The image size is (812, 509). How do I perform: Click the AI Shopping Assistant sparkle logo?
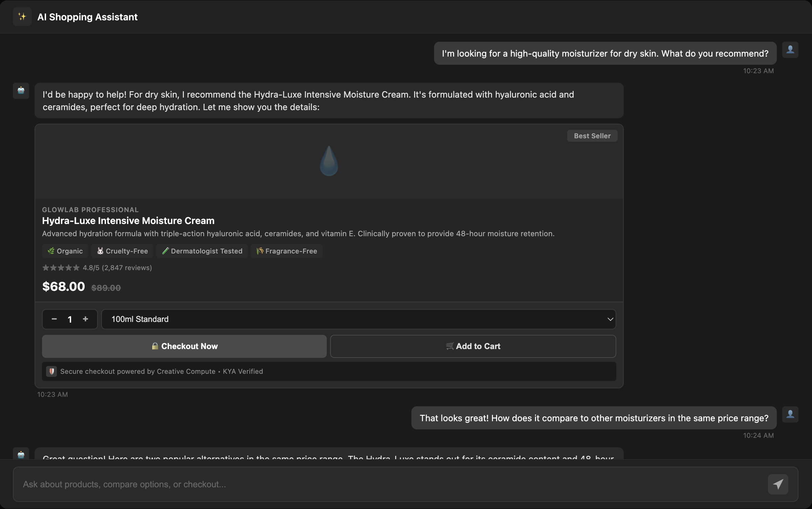(x=22, y=16)
